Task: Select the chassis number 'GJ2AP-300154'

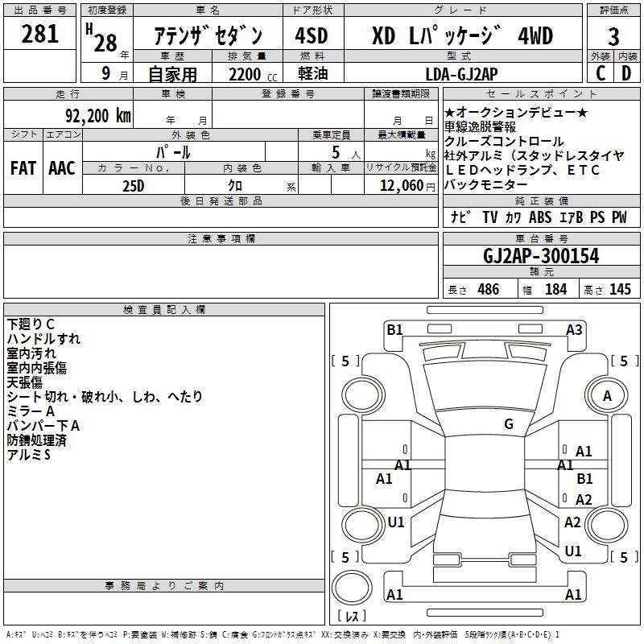Action: [541, 256]
